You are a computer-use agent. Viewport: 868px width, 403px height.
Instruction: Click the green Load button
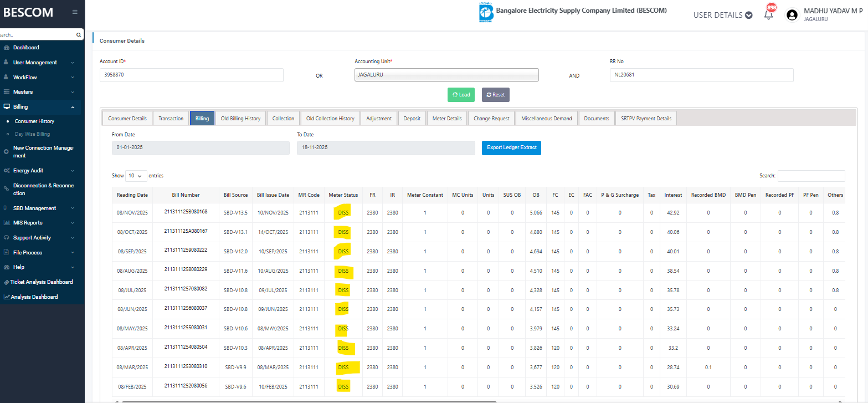pyautogui.click(x=461, y=95)
